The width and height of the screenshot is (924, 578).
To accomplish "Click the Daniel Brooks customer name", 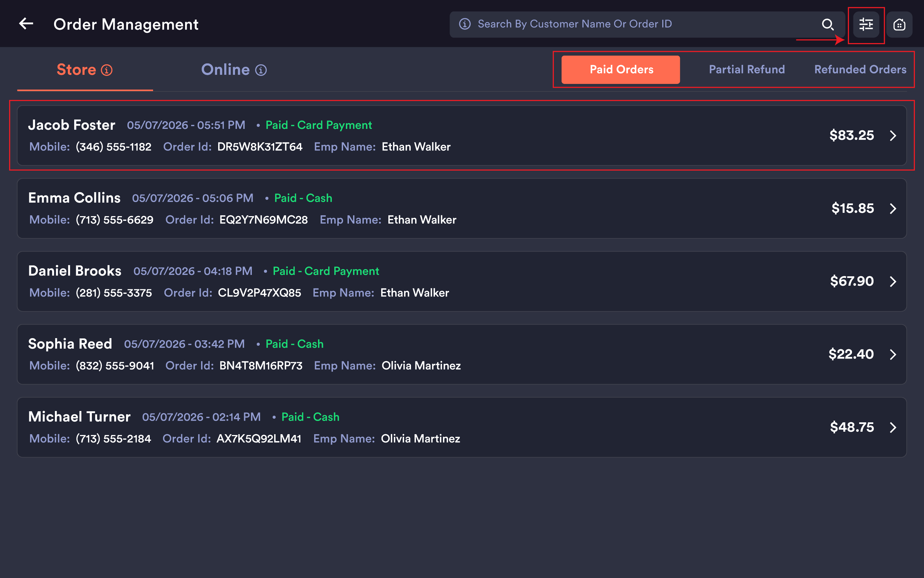I will pyautogui.click(x=74, y=271).
